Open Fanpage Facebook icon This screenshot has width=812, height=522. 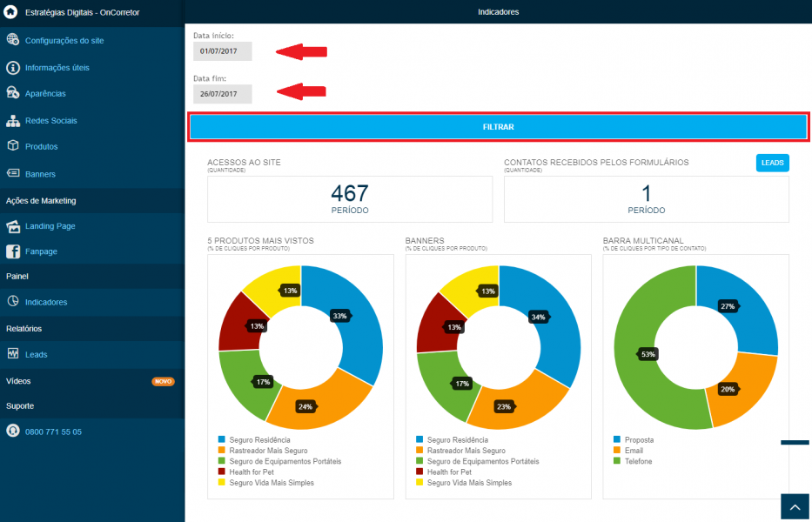click(13, 251)
